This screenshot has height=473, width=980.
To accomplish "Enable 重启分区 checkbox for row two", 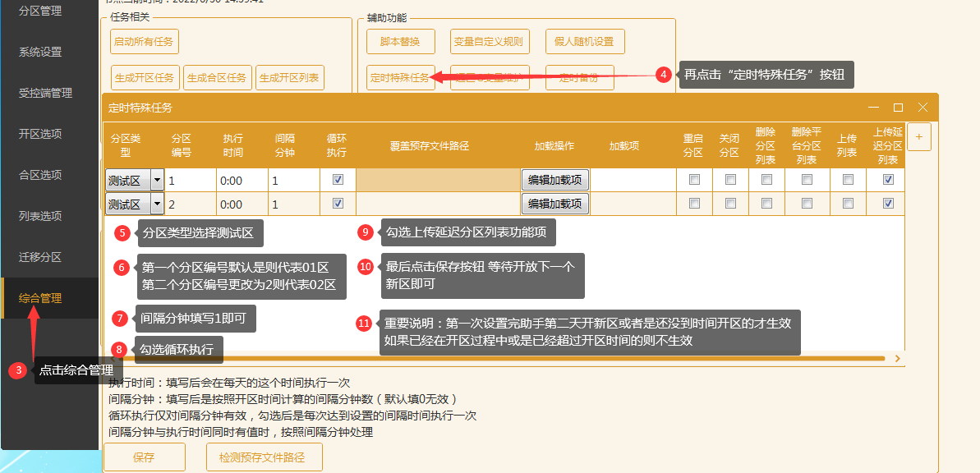I will [694, 204].
